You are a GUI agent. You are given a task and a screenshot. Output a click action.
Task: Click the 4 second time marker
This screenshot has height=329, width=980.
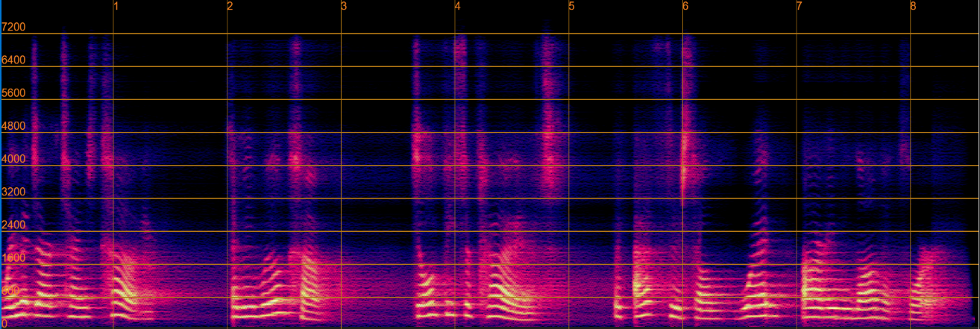coord(458,7)
